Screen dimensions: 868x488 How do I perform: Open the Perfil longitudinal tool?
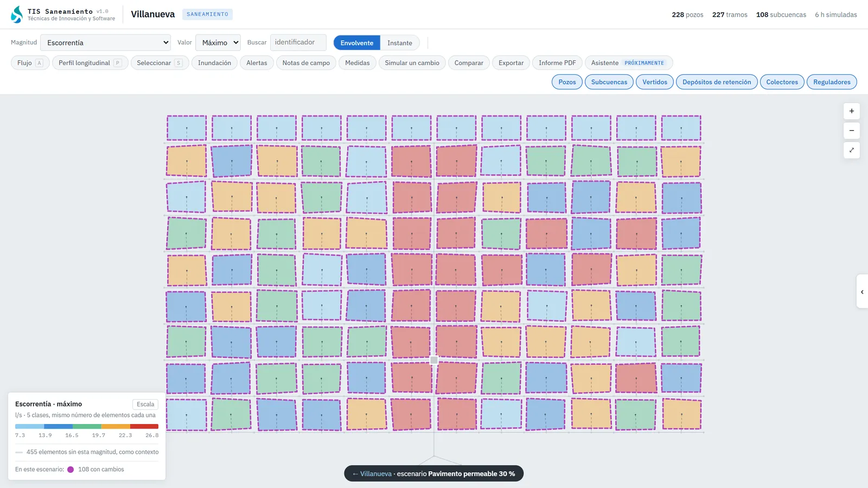pyautogui.click(x=90, y=63)
